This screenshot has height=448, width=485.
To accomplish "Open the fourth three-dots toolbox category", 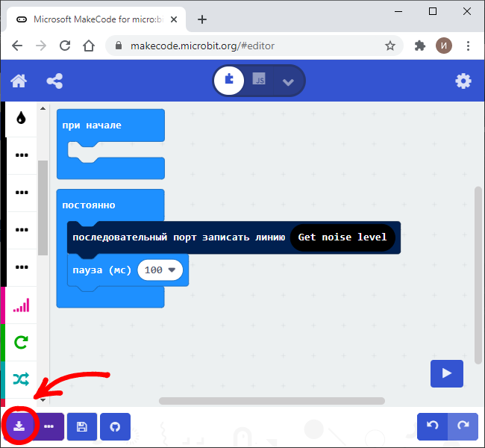I will coord(22,267).
